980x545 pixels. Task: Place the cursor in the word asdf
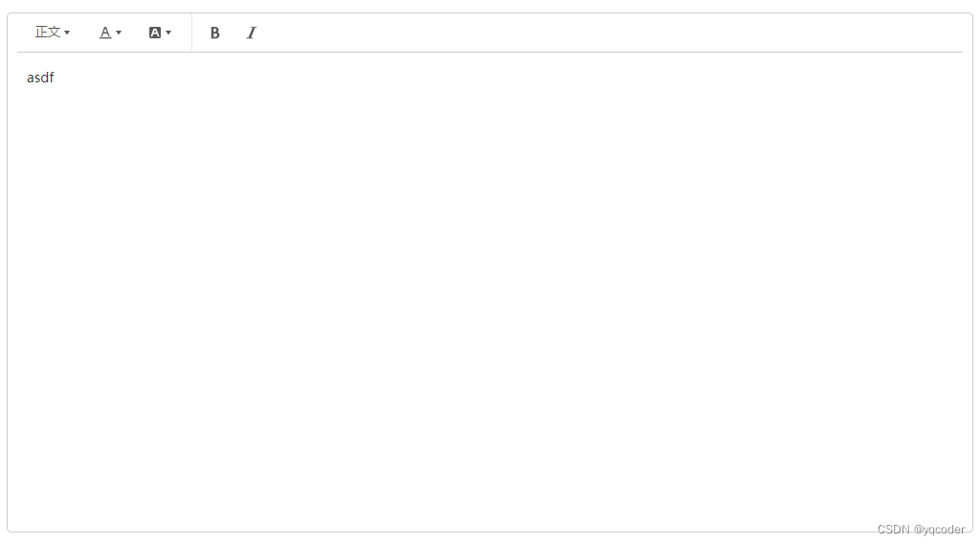coord(40,78)
